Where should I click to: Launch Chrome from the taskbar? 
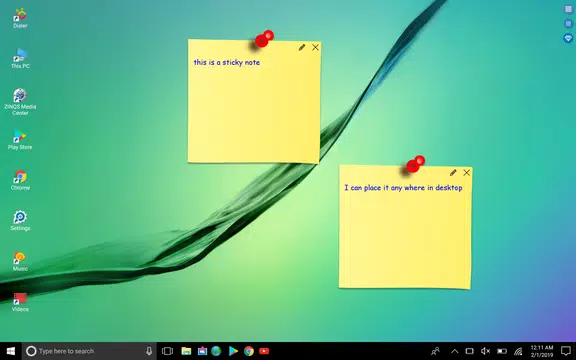point(249,351)
